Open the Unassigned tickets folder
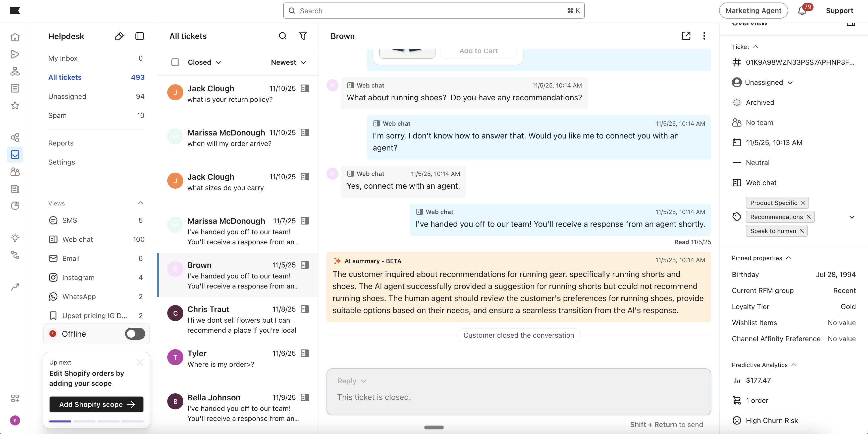 click(x=67, y=96)
